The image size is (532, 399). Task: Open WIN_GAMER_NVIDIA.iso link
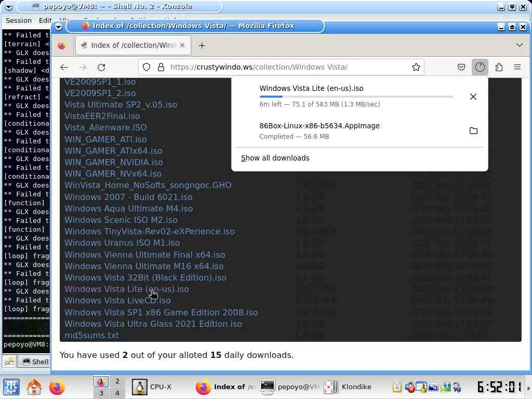coord(114,162)
